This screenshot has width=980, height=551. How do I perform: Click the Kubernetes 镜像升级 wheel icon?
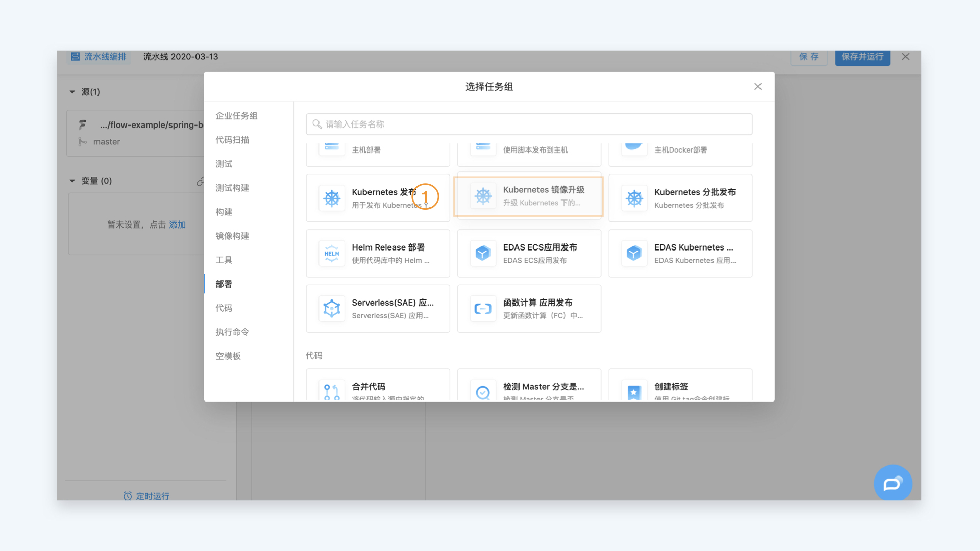483,195
